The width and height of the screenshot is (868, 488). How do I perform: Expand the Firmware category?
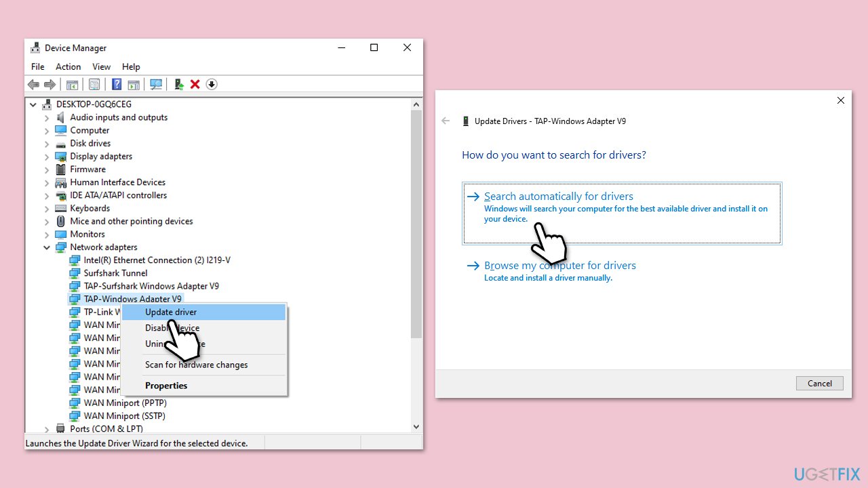47,169
